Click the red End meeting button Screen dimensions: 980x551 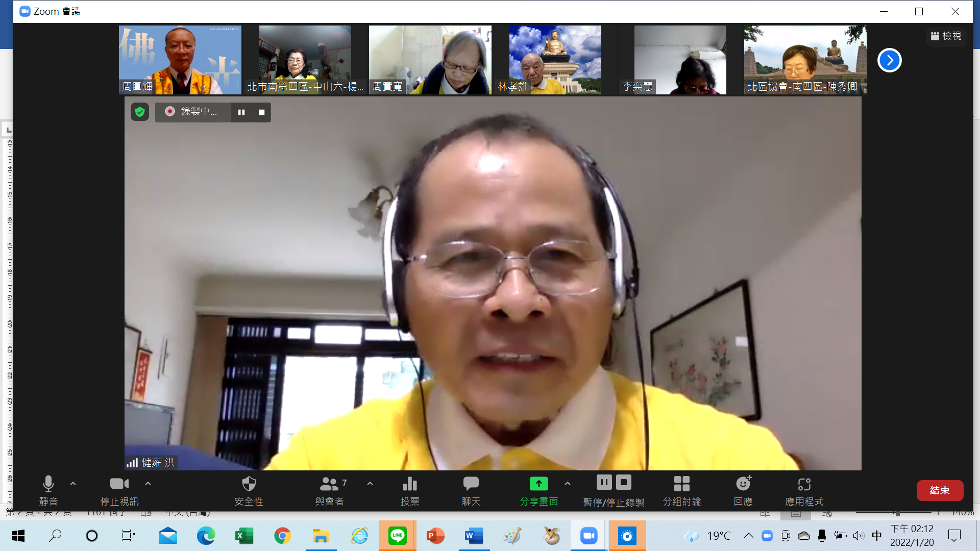(939, 490)
